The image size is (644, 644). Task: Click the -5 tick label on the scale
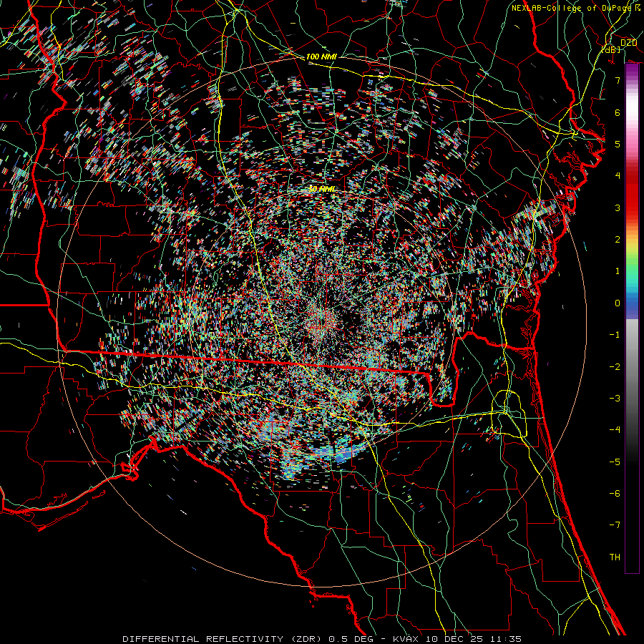[x=615, y=462]
